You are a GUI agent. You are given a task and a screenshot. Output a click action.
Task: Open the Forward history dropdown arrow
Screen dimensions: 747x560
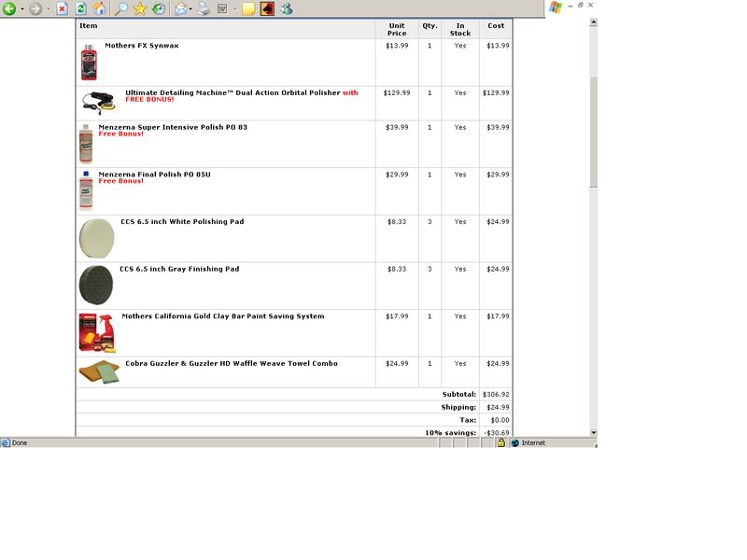(49, 8)
